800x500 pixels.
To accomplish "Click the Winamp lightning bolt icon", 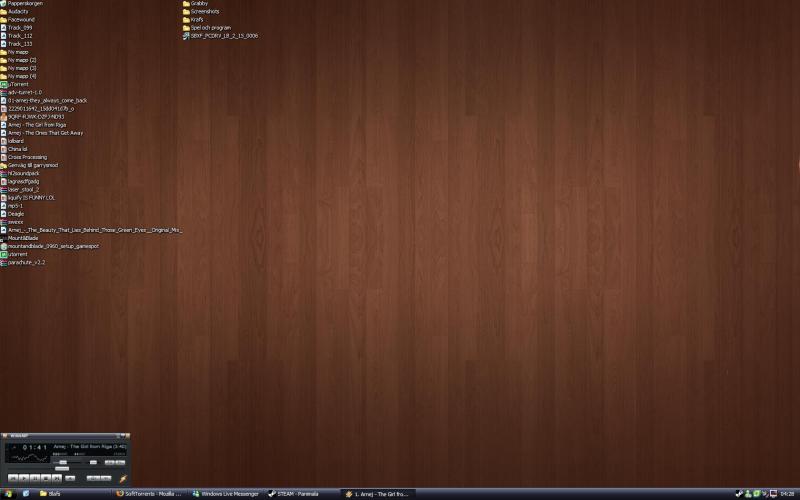I will [x=121, y=478].
